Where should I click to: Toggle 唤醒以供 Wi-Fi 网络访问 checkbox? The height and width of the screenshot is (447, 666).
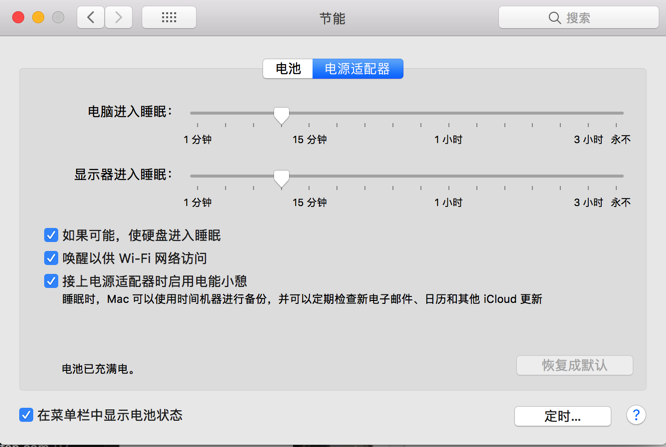(51, 258)
